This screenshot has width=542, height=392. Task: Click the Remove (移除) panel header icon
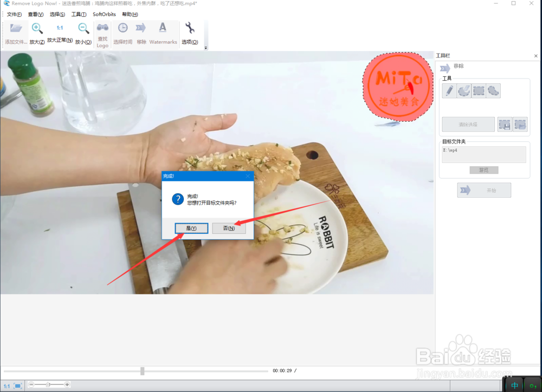pyautogui.click(x=445, y=68)
